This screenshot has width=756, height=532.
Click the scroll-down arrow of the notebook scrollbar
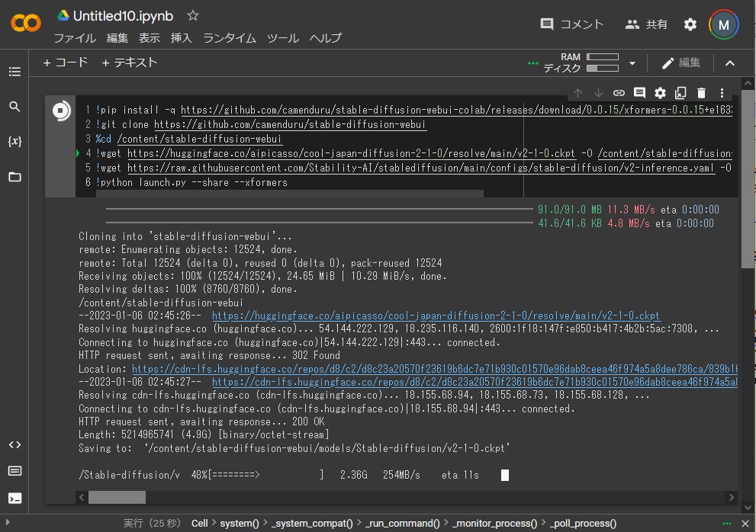point(748,507)
